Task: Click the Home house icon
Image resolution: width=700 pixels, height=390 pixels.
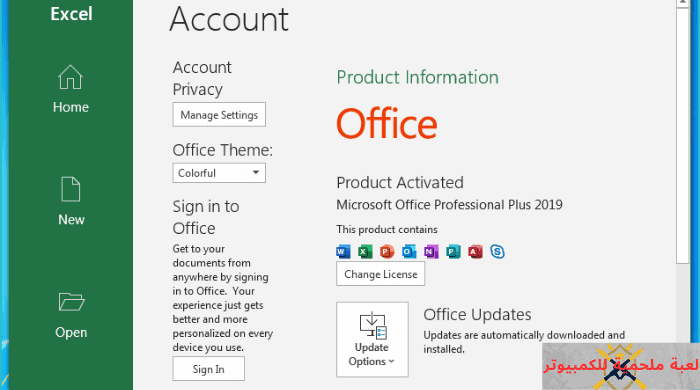Action: click(x=71, y=77)
